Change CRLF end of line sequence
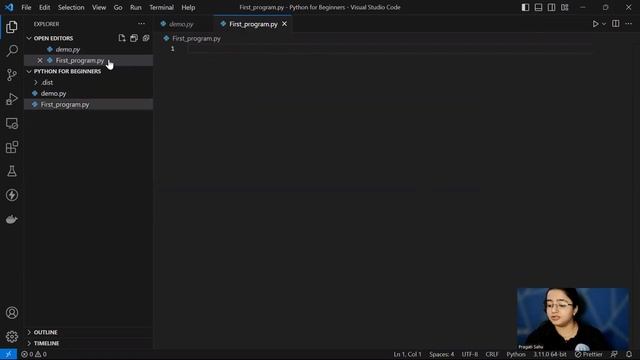Image resolution: width=640 pixels, height=360 pixels. point(492,354)
